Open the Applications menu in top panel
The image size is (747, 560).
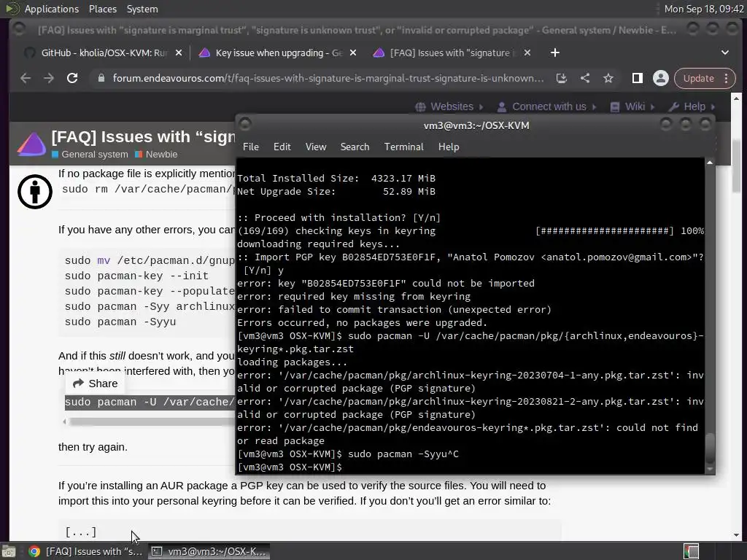point(52,9)
